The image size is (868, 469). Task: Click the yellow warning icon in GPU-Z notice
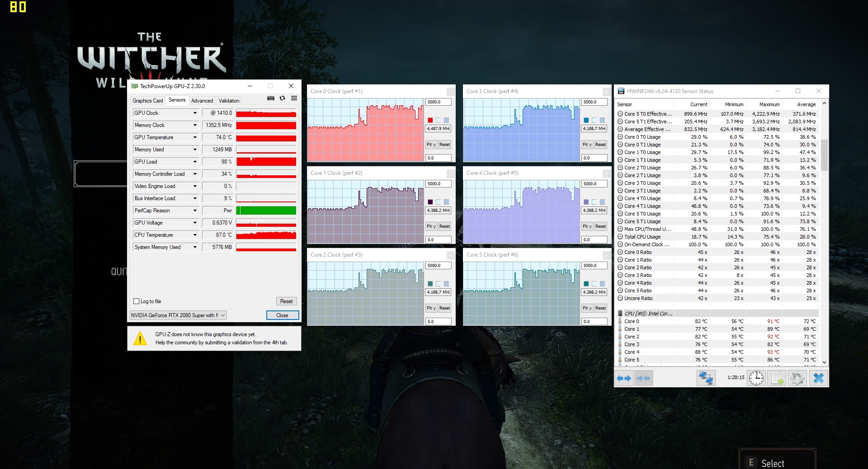click(x=140, y=338)
